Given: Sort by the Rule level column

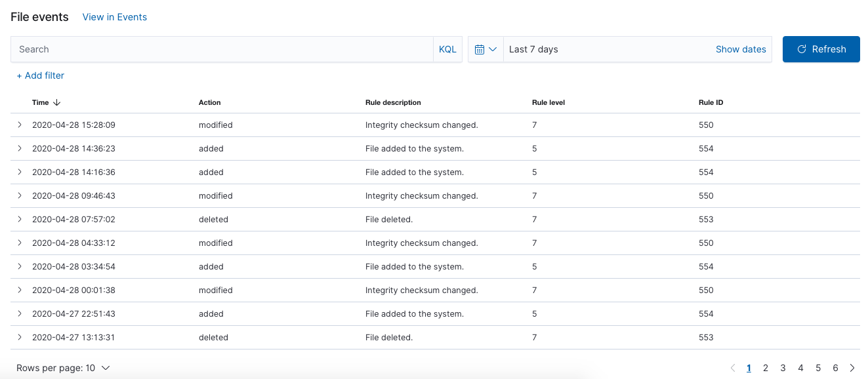Looking at the screenshot, I should 548,102.
